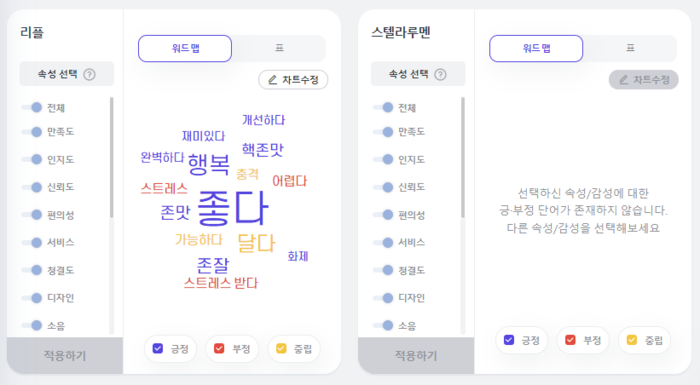Click the attribute list scrollbar in 리플 panel

(111, 158)
